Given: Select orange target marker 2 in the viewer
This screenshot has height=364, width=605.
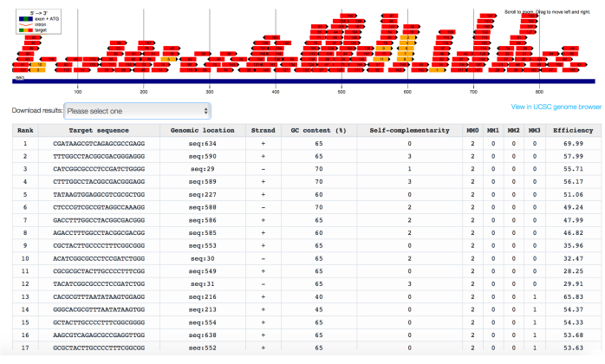Looking at the screenshot, I should click(408, 37).
